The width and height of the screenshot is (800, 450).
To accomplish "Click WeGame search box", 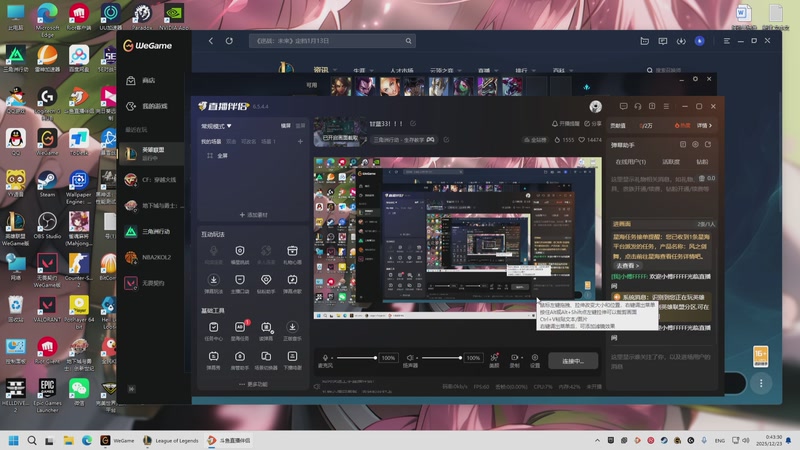I will 332,41.
